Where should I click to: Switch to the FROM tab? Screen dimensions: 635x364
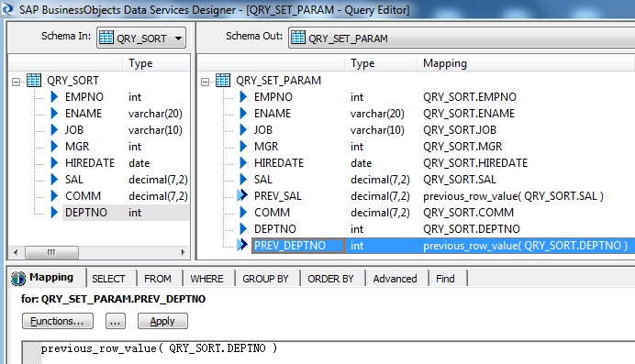tap(158, 279)
